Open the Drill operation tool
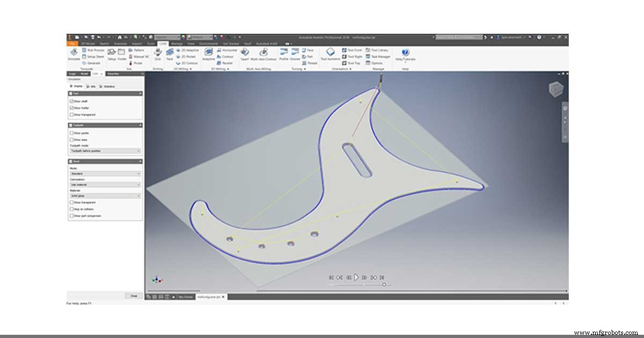 [x=158, y=54]
